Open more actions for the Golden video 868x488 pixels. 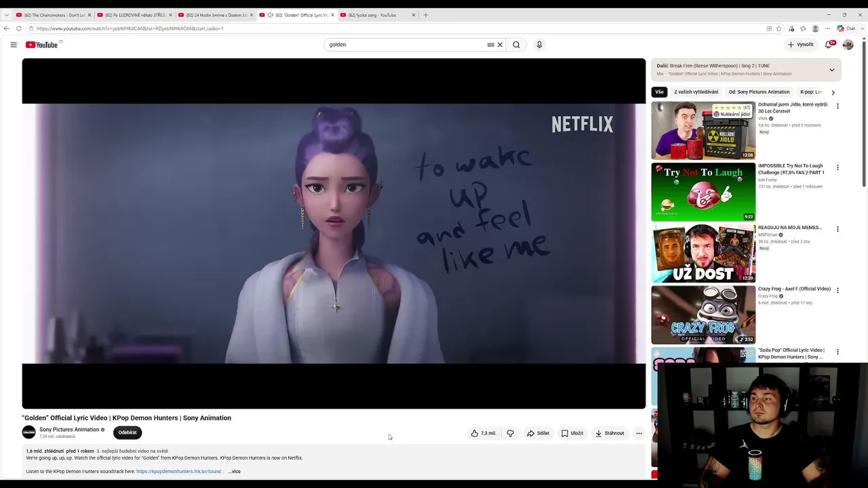(x=639, y=433)
